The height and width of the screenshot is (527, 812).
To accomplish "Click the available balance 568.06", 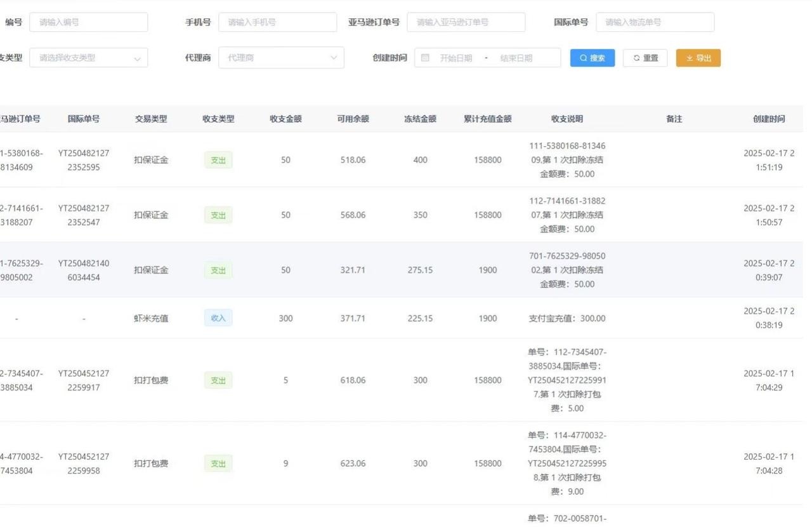I will 353,215.
